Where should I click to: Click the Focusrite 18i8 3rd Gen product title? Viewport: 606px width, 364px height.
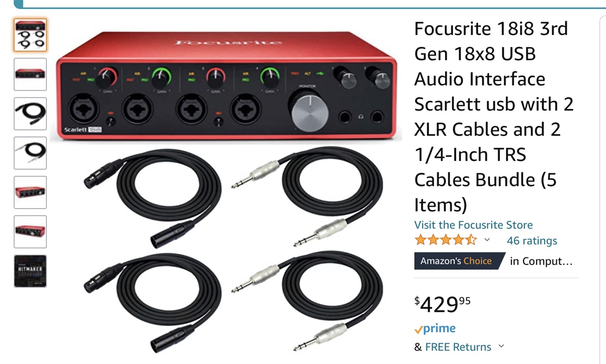tap(494, 116)
